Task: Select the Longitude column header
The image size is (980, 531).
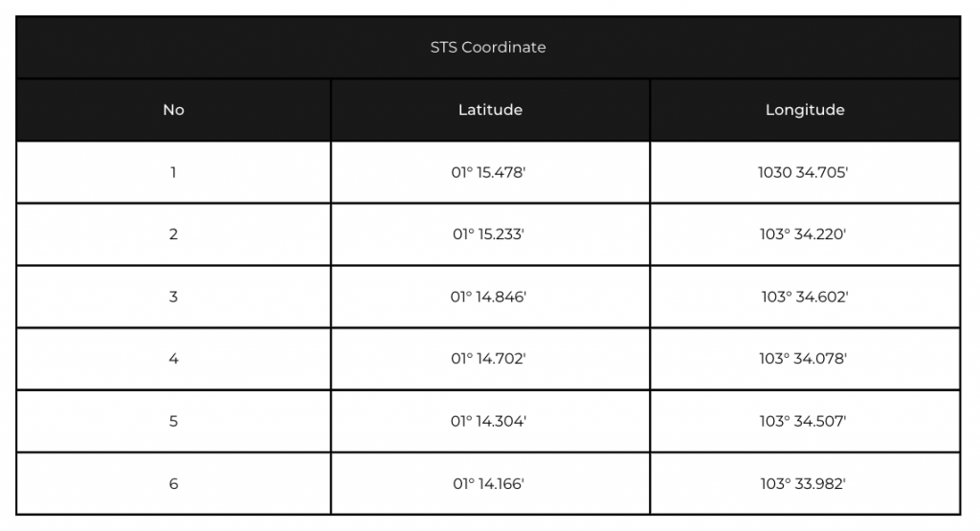Action: coord(805,110)
